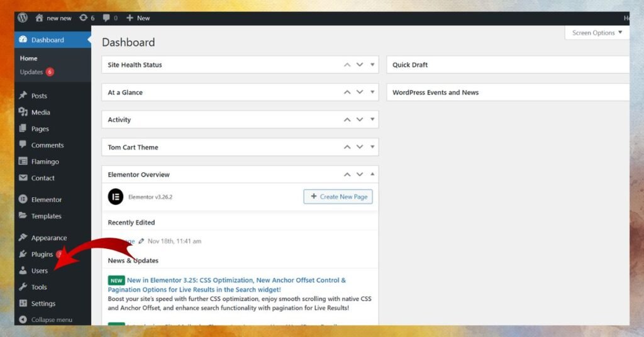644x337 pixels.
Task: Open the Settings menu label
Action: click(x=43, y=303)
